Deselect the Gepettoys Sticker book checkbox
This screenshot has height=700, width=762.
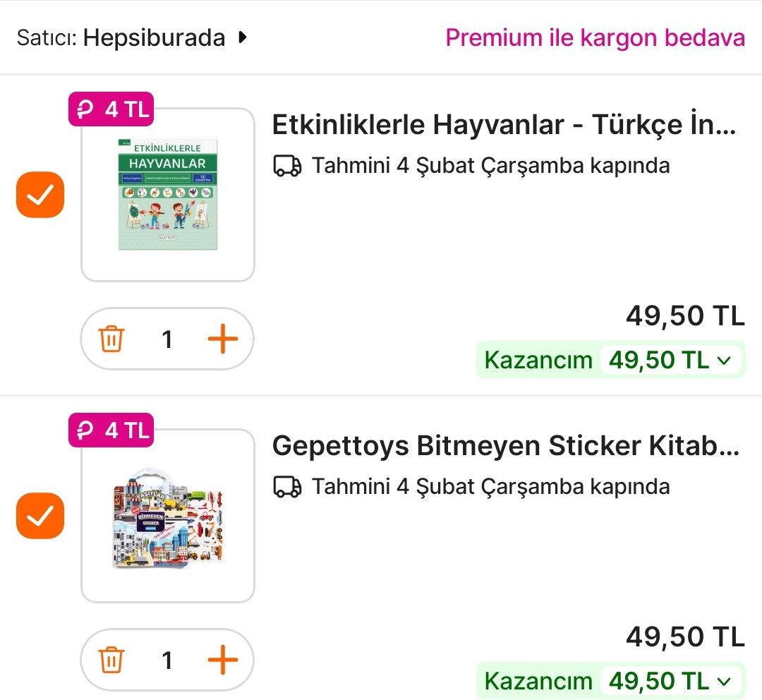(40, 516)
